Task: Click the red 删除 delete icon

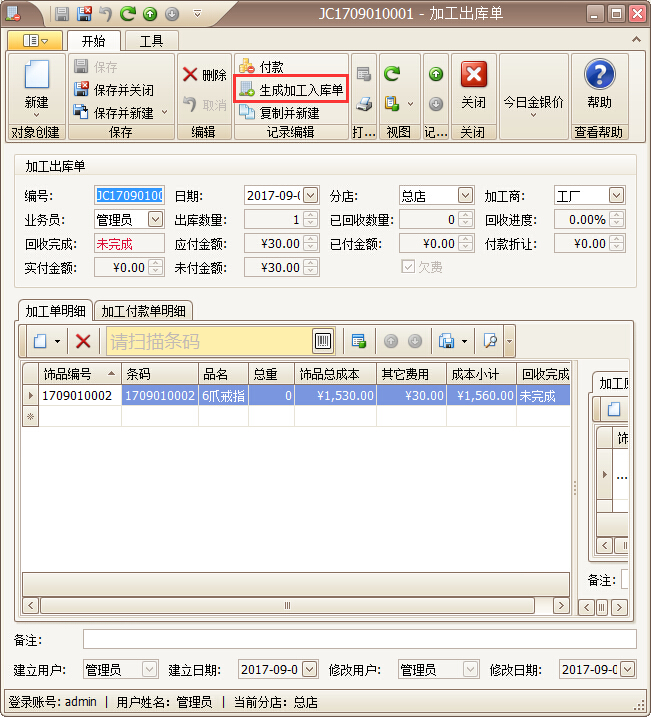Action: point(190,75)
